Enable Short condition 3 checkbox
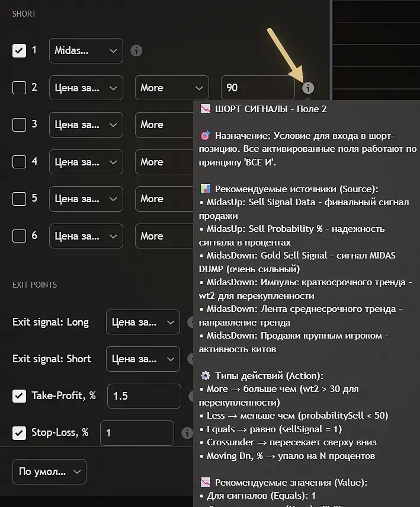Image resolution: width=420 pixels, height=507 pixels. (19, 125)
